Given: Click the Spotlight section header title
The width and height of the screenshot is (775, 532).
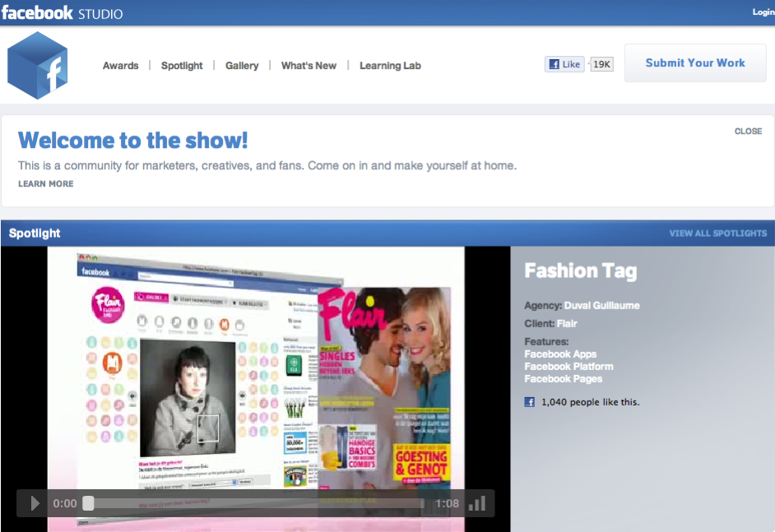Looking at the screenshot, I should 35,234.
